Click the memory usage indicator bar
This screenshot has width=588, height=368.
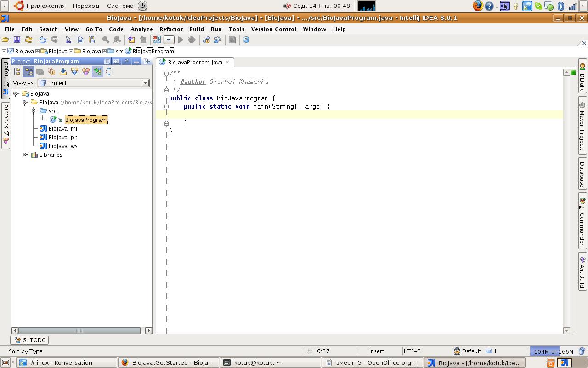tap(553, 351)
